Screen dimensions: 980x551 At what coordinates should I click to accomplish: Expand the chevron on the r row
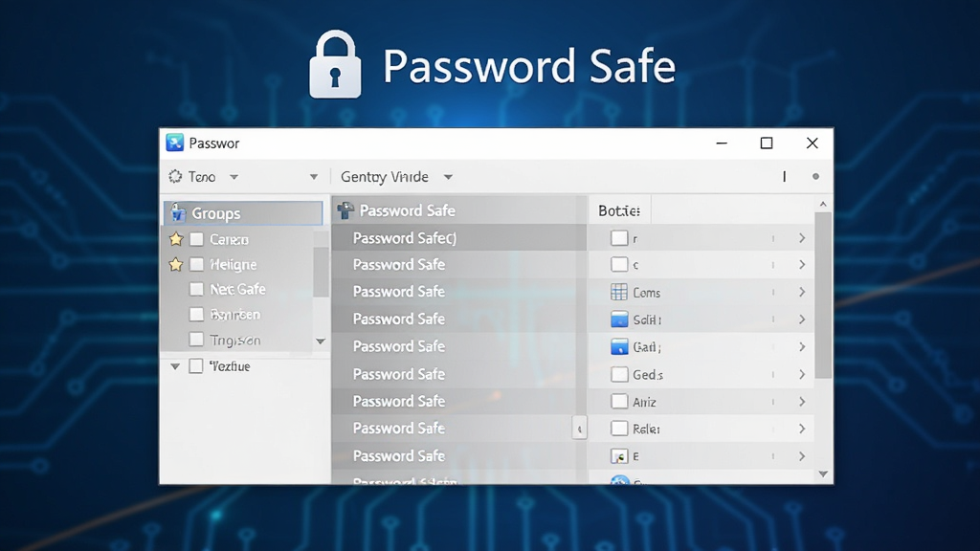[802, 238]
